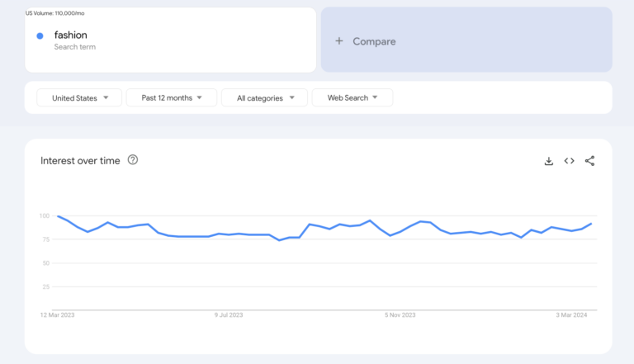
Task: Open the All categories dropdown
Action: (x=264, y=98)
